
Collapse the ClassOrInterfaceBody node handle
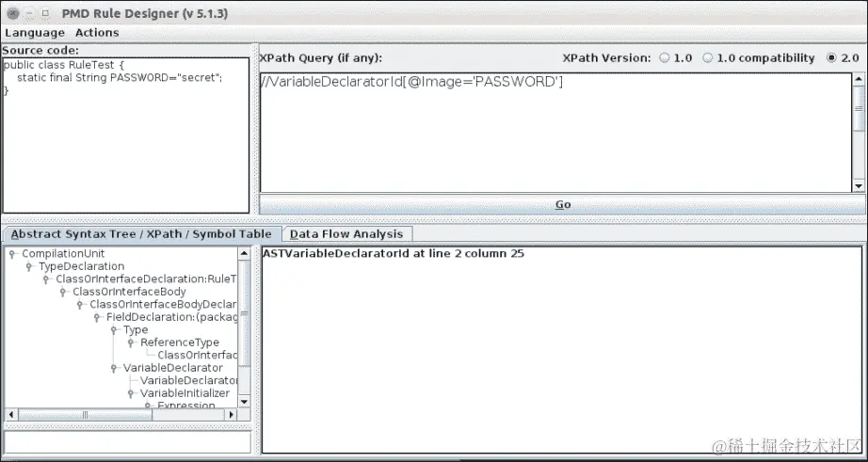click(64, 292)
